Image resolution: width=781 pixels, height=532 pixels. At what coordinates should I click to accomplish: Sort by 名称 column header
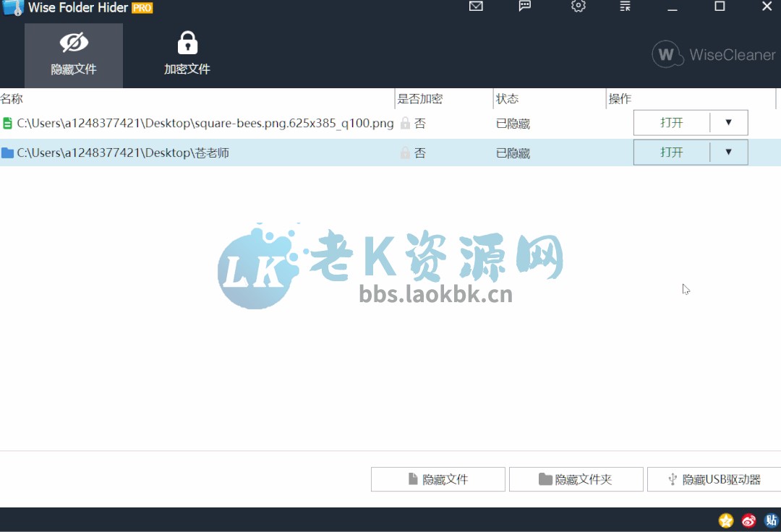(197, 98)
